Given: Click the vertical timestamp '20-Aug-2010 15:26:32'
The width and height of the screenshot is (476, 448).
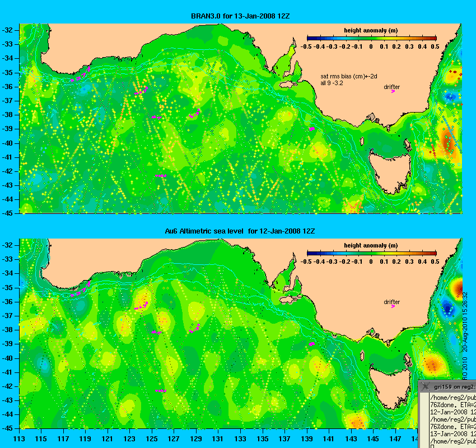Looking at the screenshot, I should pyautogui.click(x=465, y=322).
